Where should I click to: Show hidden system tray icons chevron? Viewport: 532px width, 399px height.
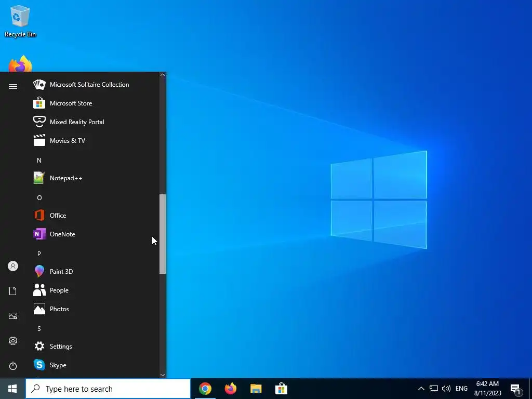421,389
